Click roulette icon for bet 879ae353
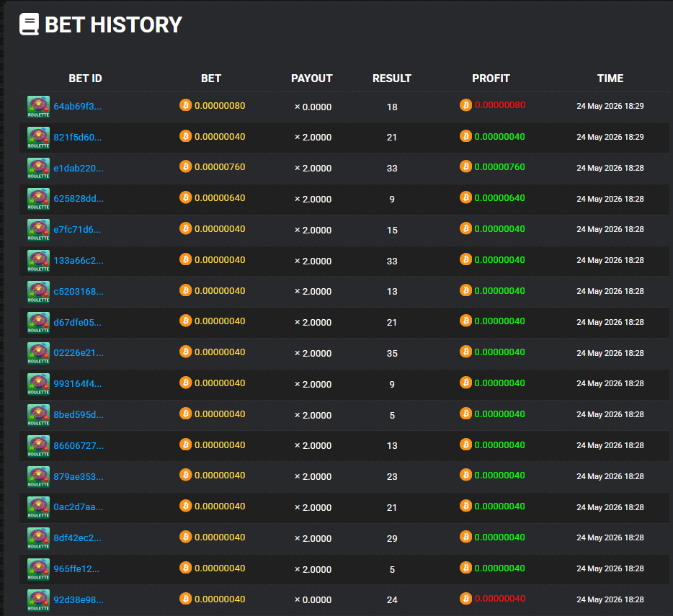 39,477
